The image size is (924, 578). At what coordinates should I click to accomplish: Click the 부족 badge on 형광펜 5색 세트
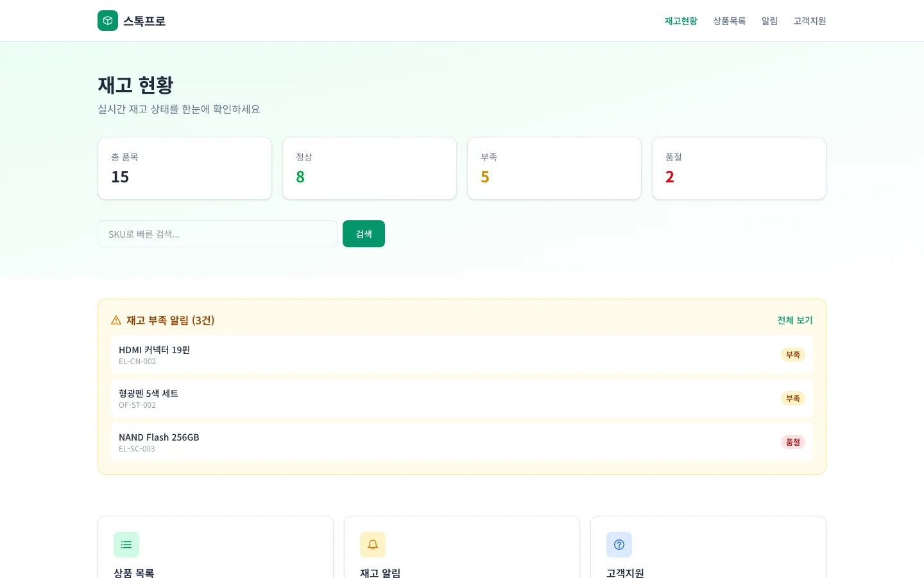click(x=793, y=398)
